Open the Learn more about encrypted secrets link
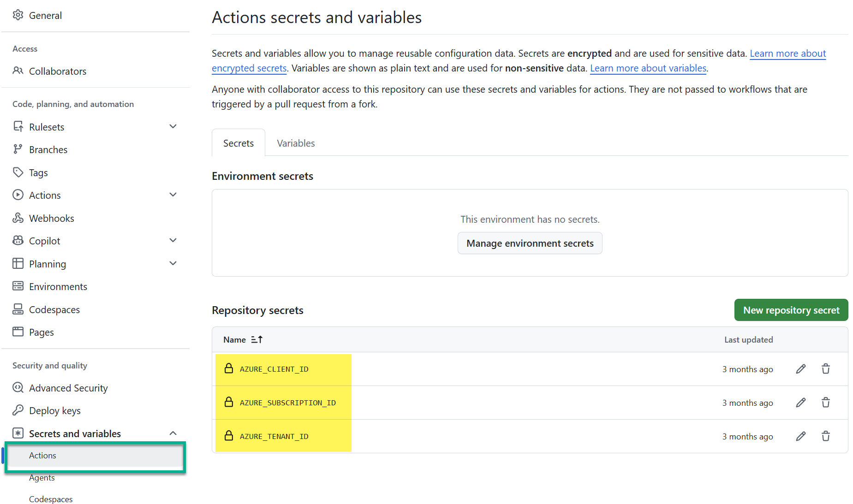The image size is (853, 504). 788,53
